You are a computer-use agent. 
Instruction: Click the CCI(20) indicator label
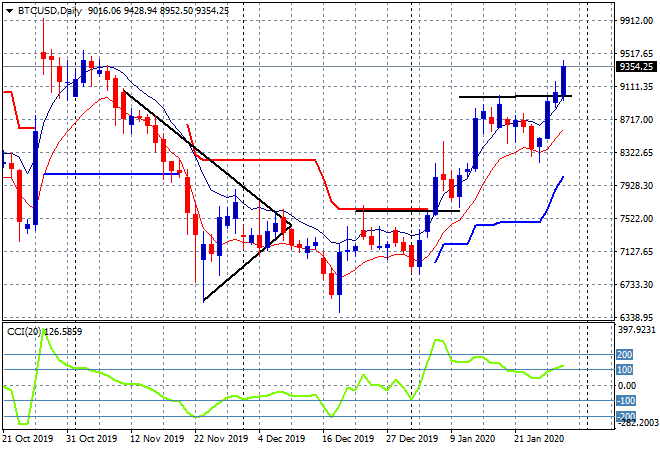point(44,332)
